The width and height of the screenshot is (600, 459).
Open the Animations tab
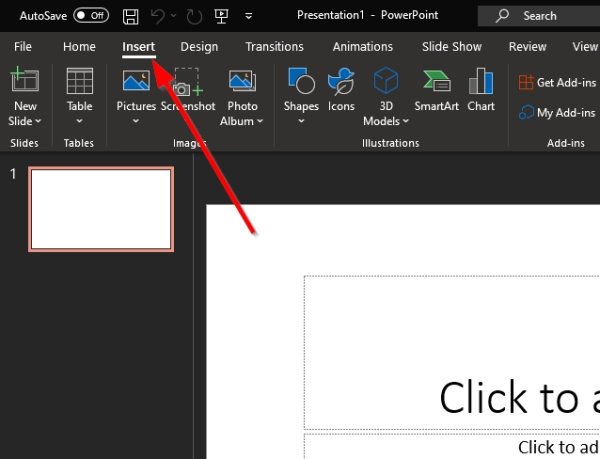[x=363, y=47]
